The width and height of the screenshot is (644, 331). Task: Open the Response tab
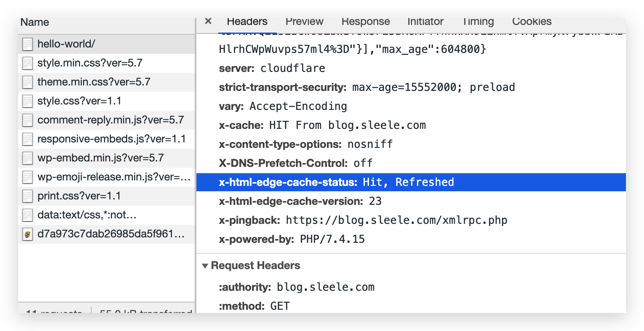365,21
